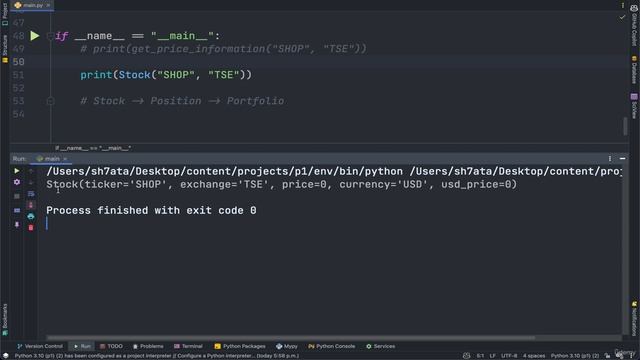
Task: Click the python interpreter path in console output
Action: (x=224, y=171)
